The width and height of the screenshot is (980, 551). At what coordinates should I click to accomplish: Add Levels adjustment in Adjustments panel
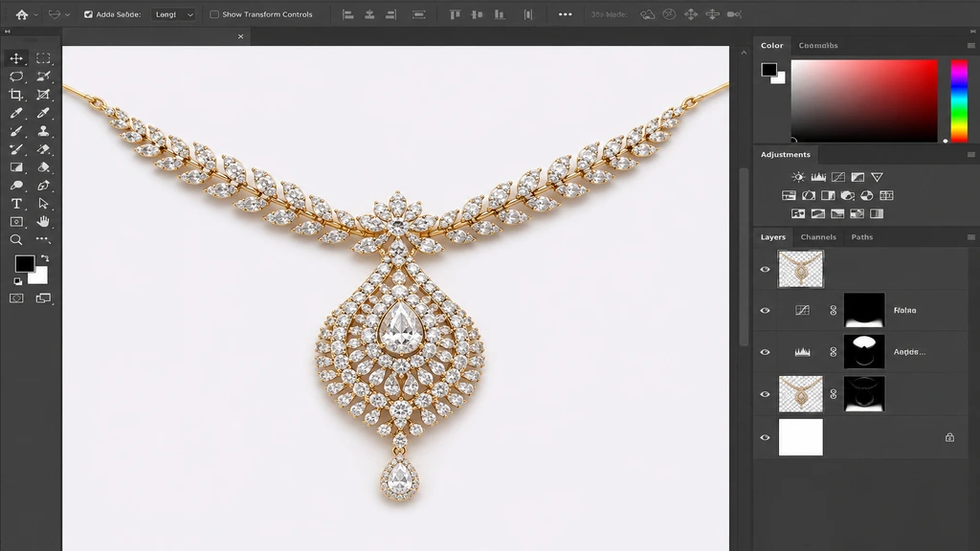click(818, 177)
